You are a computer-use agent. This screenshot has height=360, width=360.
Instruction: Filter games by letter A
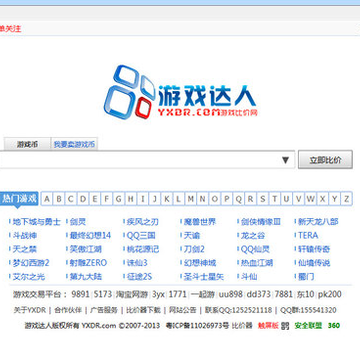(x=47, y=199)
